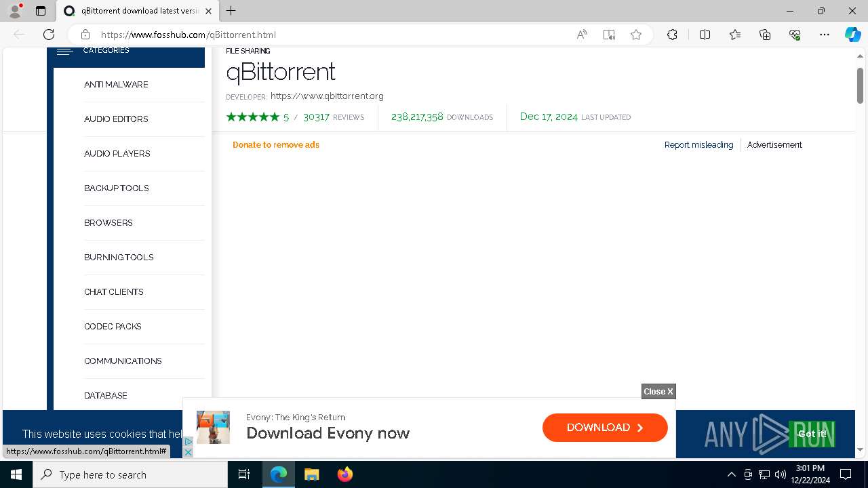The image size is (868, 488).
Task: Click the Evony ad thumbnail
Action: 213,428
